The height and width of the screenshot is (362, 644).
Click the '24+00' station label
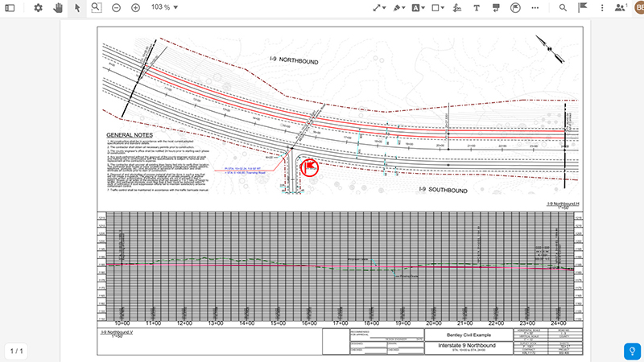tap(559, 323)
